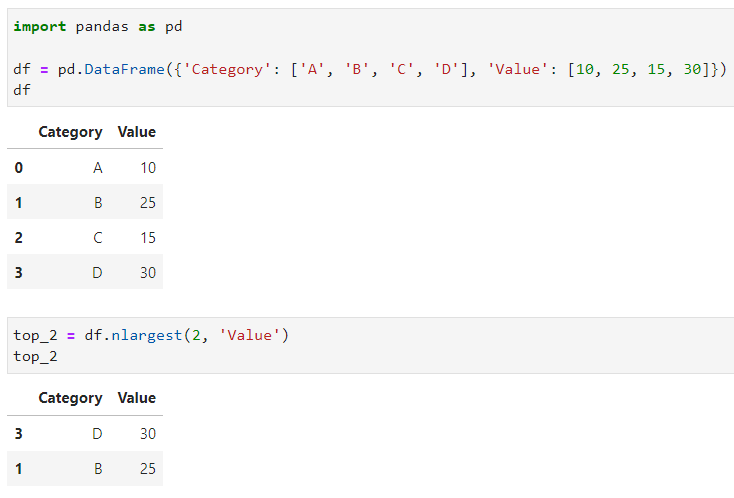734x498 pixels.
Task: Select row index 2 in the first table
Action: tap(18, 238)
